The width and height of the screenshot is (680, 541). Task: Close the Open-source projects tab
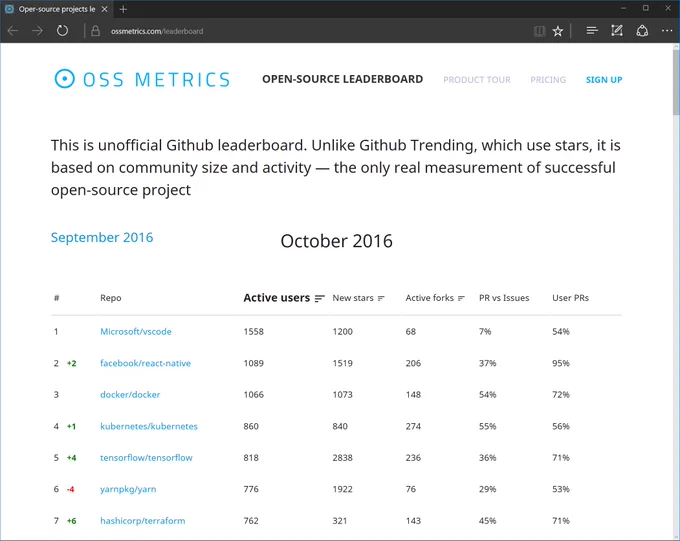click(105, 9)
